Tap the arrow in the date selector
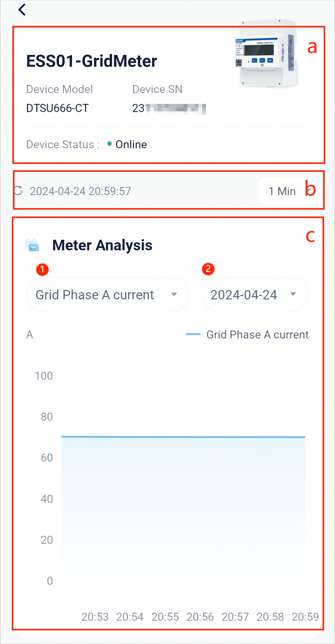Viewport: 335px width, 644px height. coord(293,294)
